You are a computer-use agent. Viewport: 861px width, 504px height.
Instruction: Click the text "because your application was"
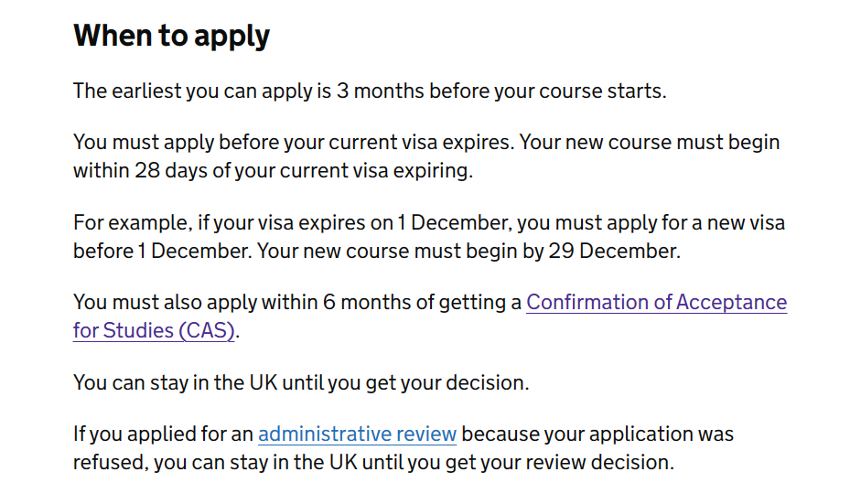click(x=597, y=434)
